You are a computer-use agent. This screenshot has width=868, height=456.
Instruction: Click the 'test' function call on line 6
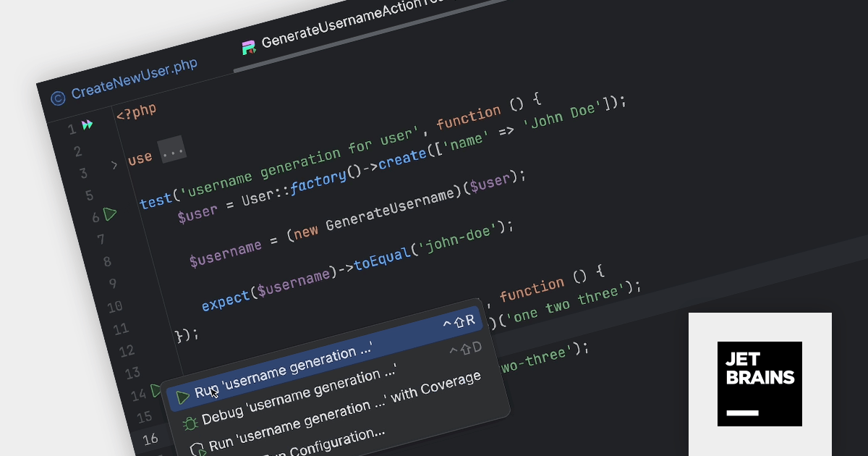coord(156,199)
